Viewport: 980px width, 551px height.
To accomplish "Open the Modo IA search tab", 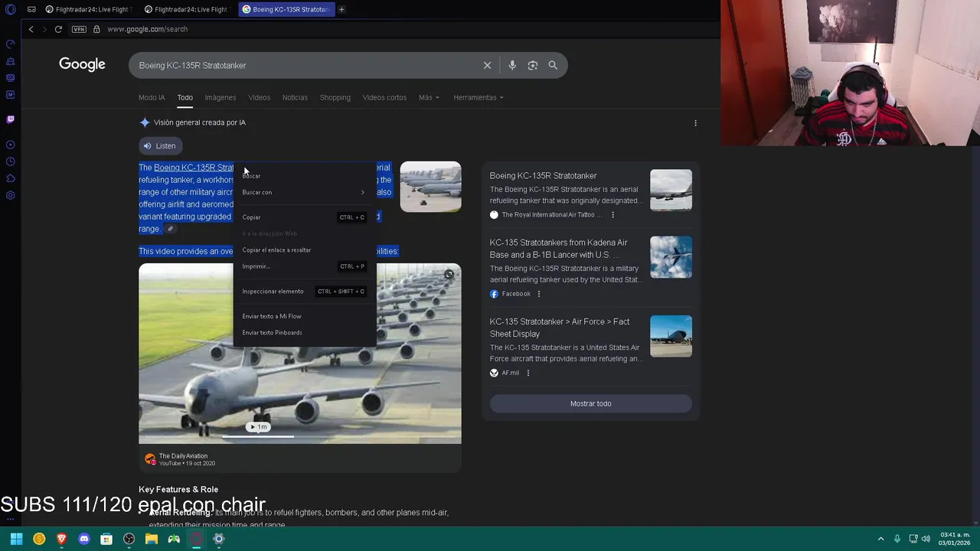I will (x=152, y=97).
